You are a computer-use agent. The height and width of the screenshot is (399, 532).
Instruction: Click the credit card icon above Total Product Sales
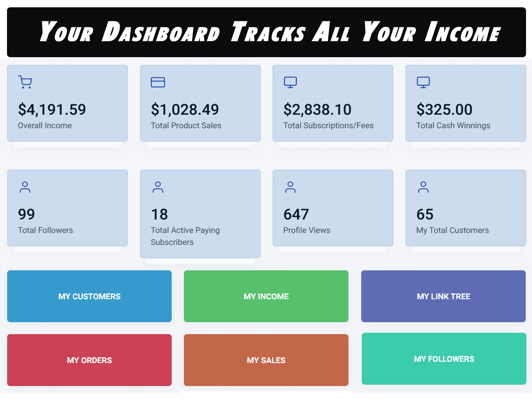coord(158,82)
